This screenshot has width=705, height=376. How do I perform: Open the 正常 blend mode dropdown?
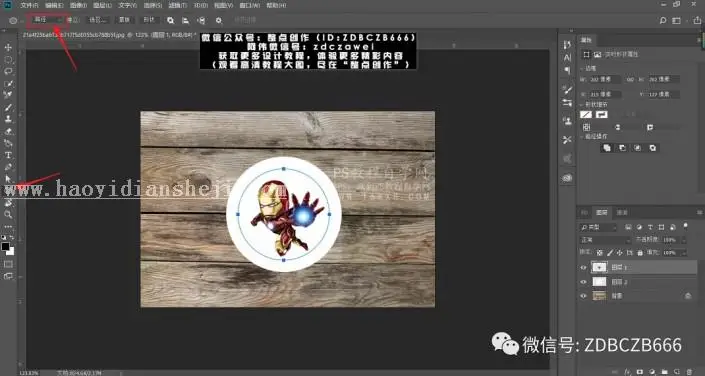(605, 240)
